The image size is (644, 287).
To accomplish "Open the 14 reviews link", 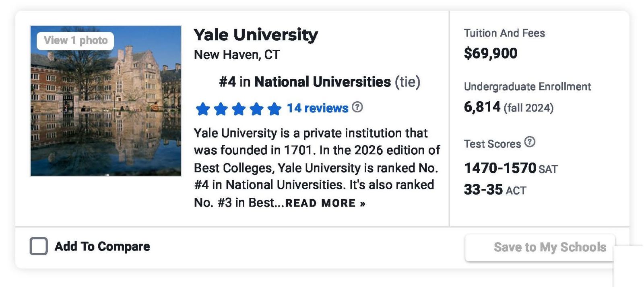I will pos(317,108).
